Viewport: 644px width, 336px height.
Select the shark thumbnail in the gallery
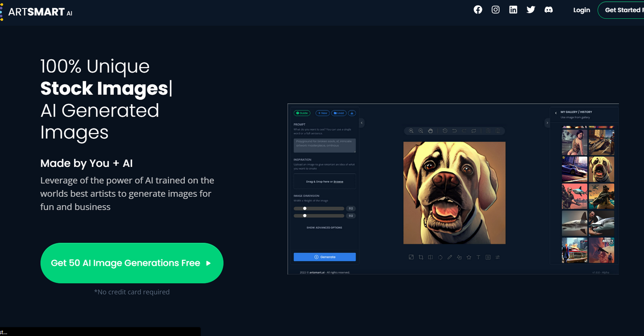tap(574, 223)
